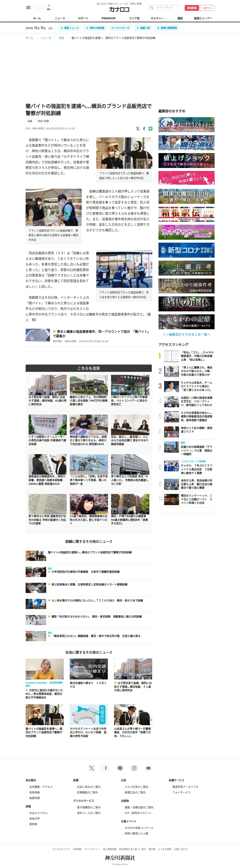Click おはようパズル footer link
Viewport: 240px width, 868px height.
pos(39,813)
